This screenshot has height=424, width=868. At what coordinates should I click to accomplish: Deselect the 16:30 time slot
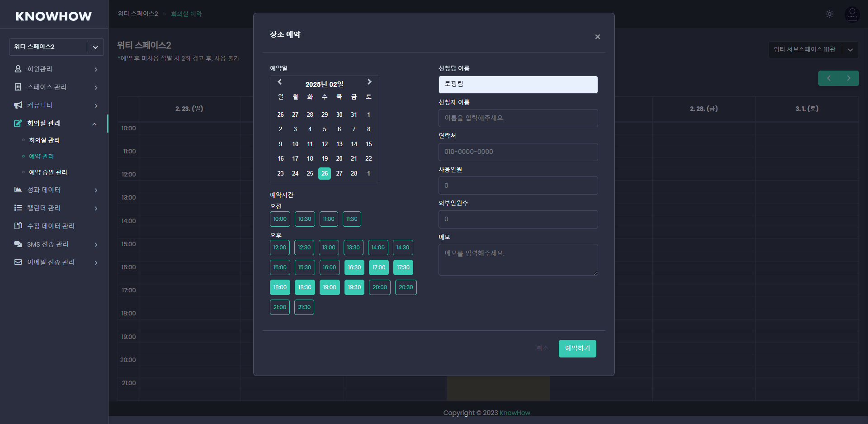pyautogui.click(x=354, y=267)
